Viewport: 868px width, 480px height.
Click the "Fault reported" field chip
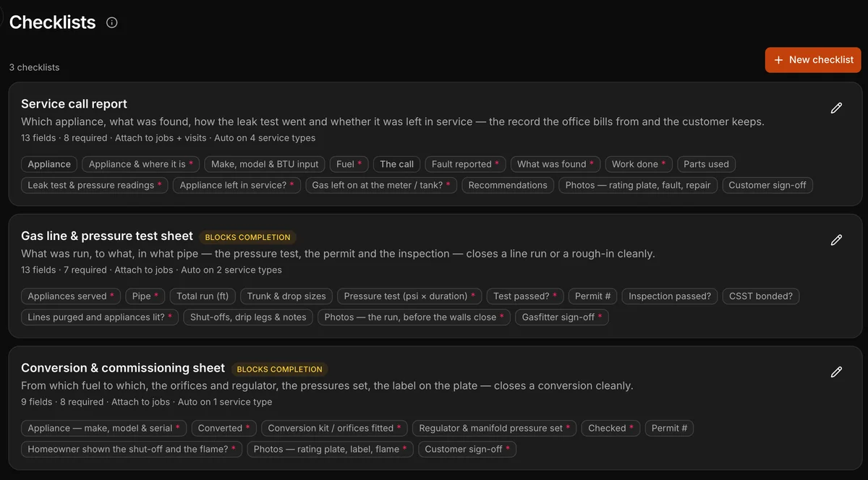tap(465, 164)
